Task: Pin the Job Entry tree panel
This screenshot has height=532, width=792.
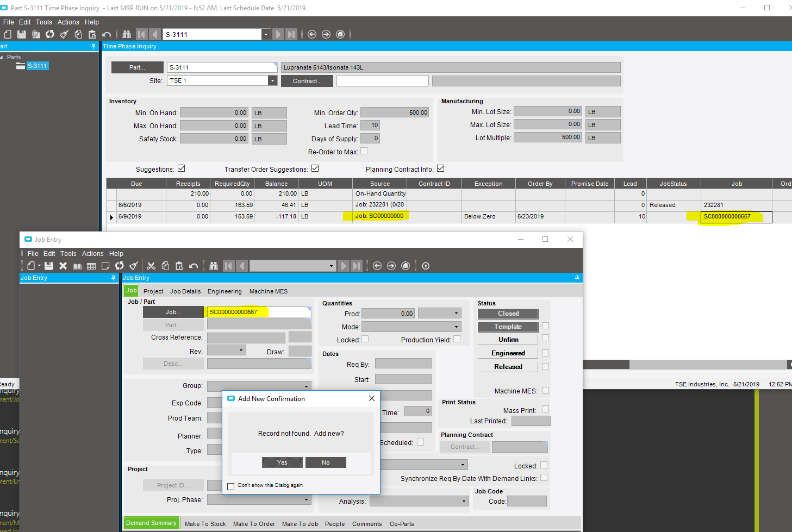Action: pos(113,278)
